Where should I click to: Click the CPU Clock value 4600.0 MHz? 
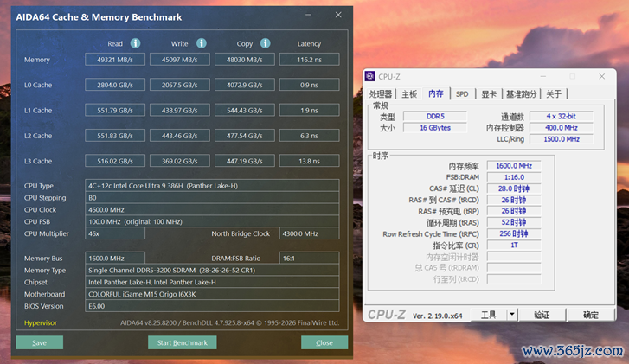[212, 209]
